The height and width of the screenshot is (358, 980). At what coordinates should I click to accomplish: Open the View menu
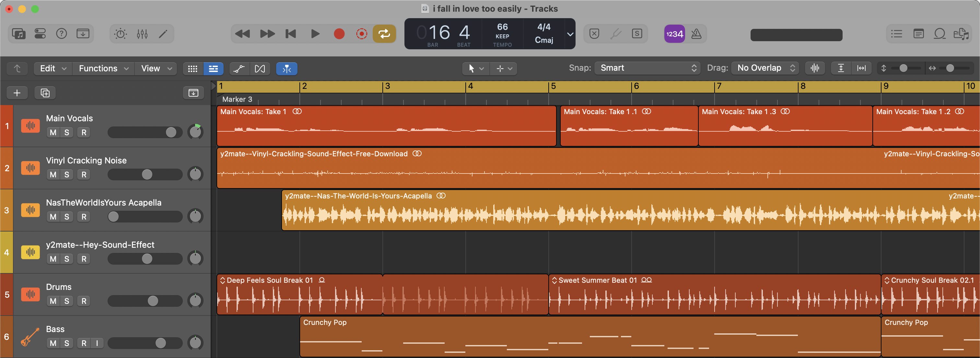tap(155, 68)
